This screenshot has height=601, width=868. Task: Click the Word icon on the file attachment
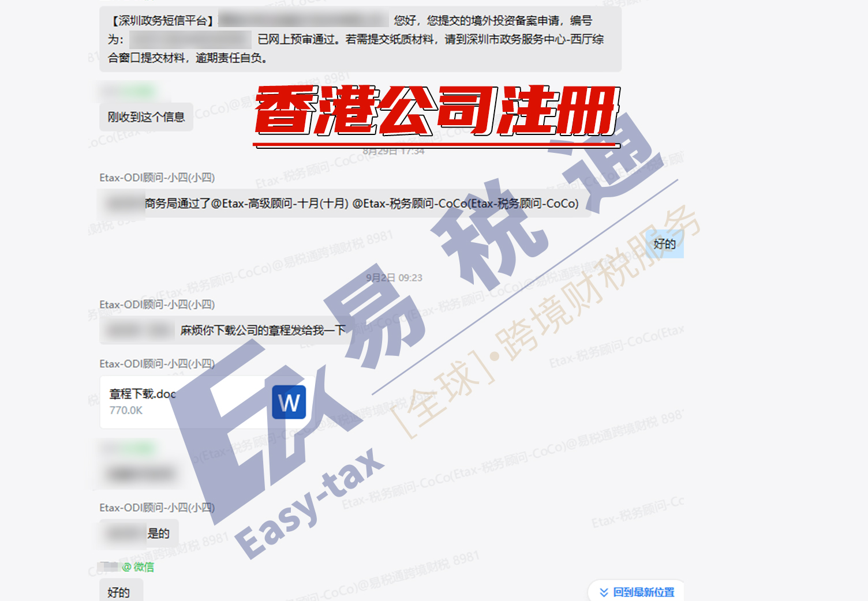click(289, 402)
